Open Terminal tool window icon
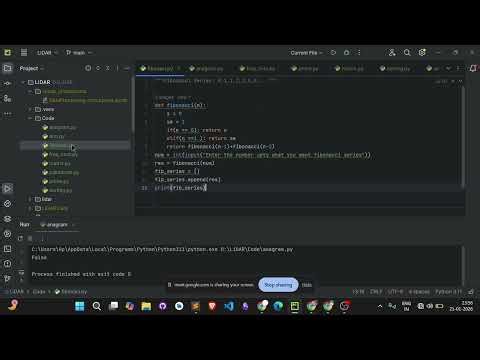 [7, 249]
